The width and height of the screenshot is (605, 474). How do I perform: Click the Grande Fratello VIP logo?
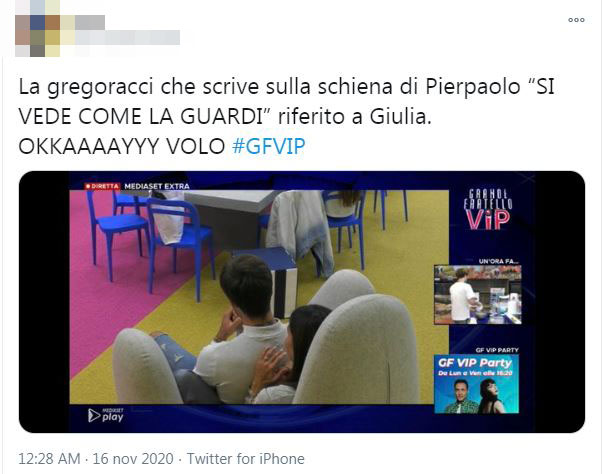click(x=488, y=209)
